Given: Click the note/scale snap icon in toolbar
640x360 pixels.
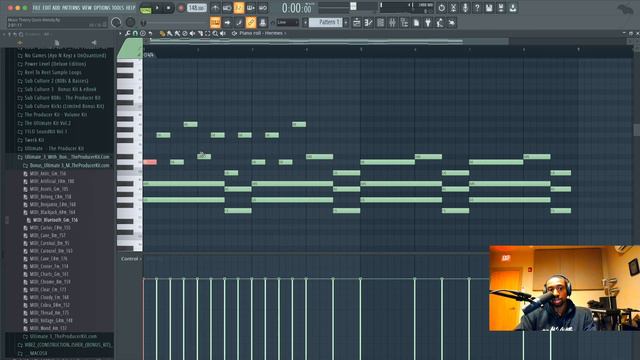Looking at the screenshot, I should pos(239,22).
